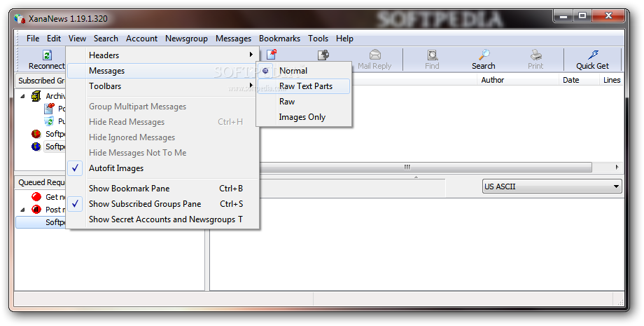The height and width of the screenshot is (326, 644).
Task: Maximize the XanaNews window
Action: (x=582, y=16)
